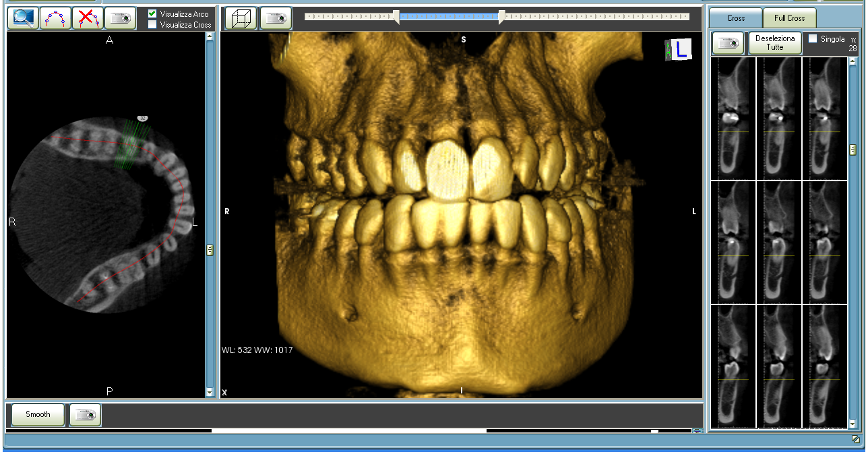868x452 pixels.
Task: Switch to the Cross tab
Action: pyautogui.click(x=735, y=18)
